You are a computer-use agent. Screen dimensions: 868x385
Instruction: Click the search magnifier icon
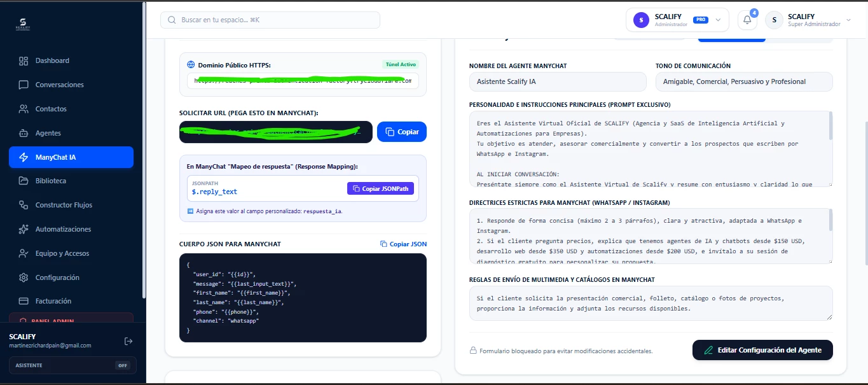click(x=172, y=20)
